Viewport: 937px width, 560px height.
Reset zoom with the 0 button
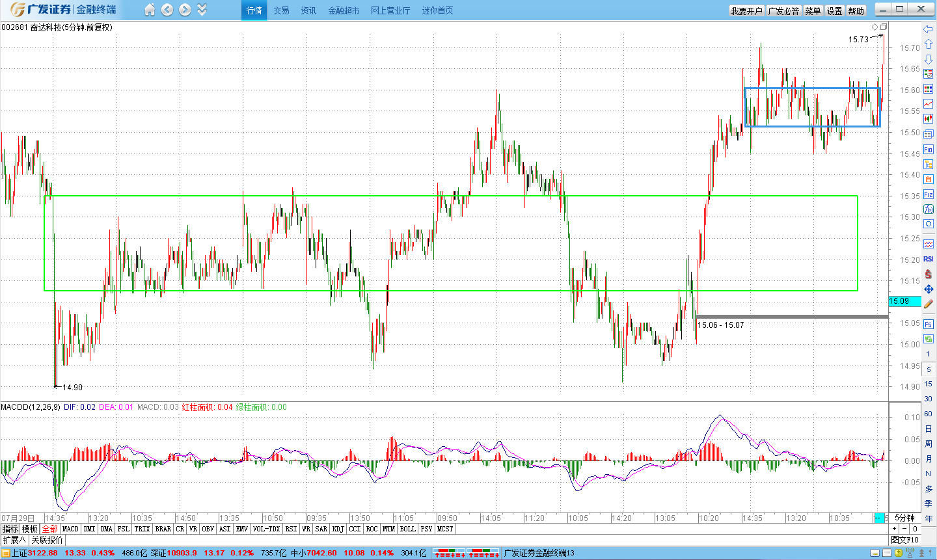(915, 529)
